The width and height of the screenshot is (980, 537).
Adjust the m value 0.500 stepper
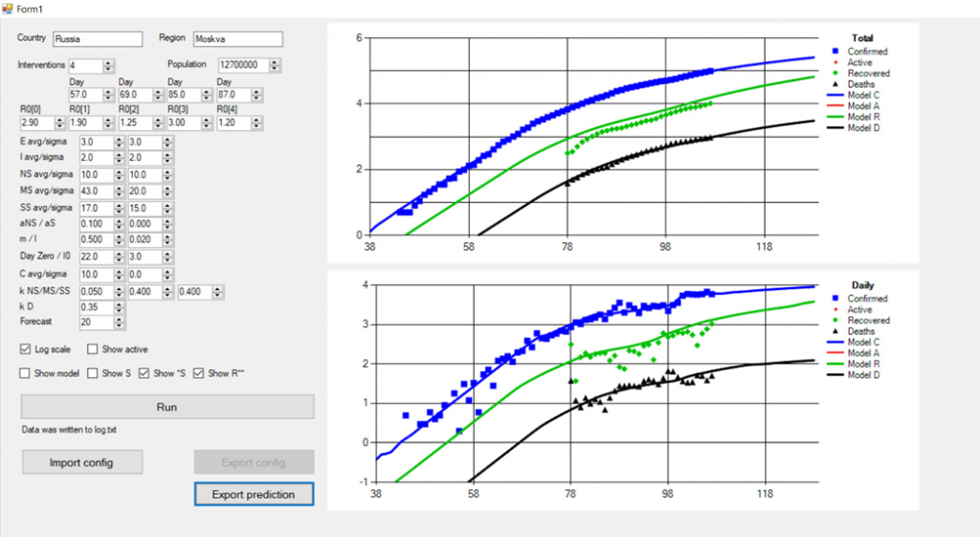click(119, 239)
